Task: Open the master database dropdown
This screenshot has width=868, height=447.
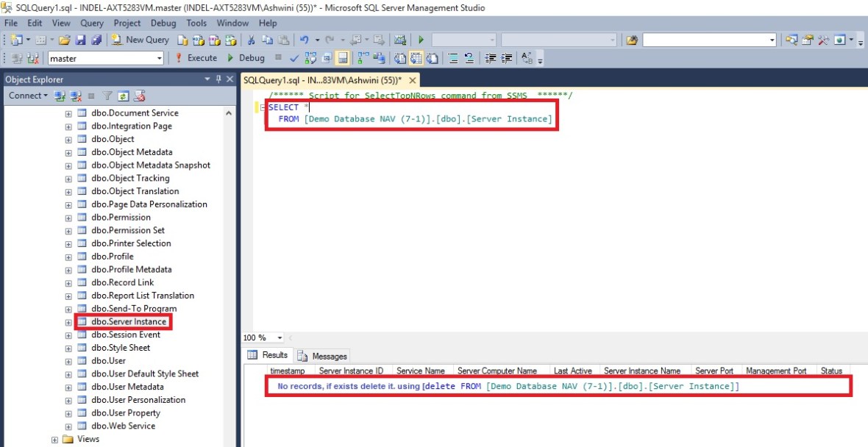Action: pyautogui.click(x=160, y=58)
